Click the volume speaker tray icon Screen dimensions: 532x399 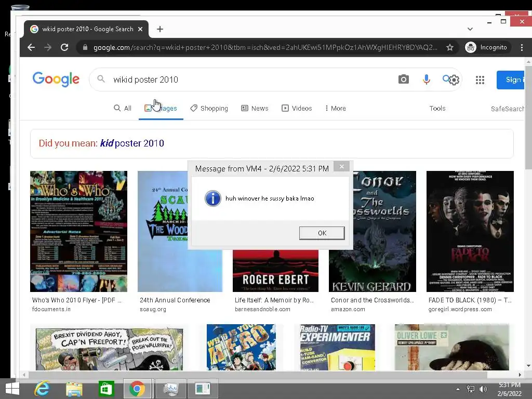[483, 389]
